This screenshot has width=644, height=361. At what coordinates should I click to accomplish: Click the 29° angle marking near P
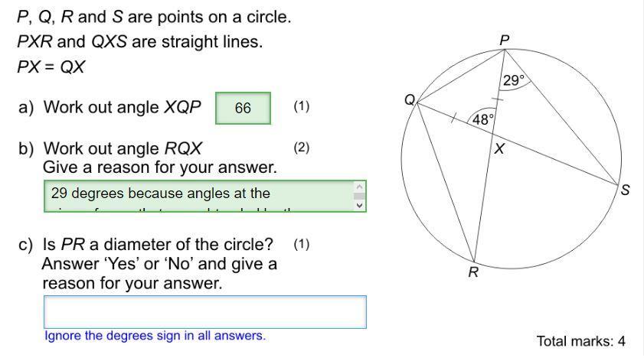(514, 80)
